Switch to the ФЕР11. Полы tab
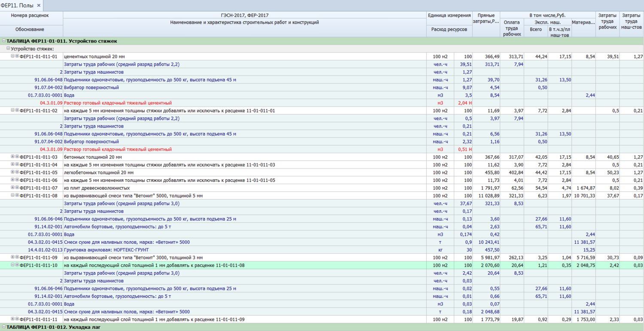644x331 pixels. [17, 5]
